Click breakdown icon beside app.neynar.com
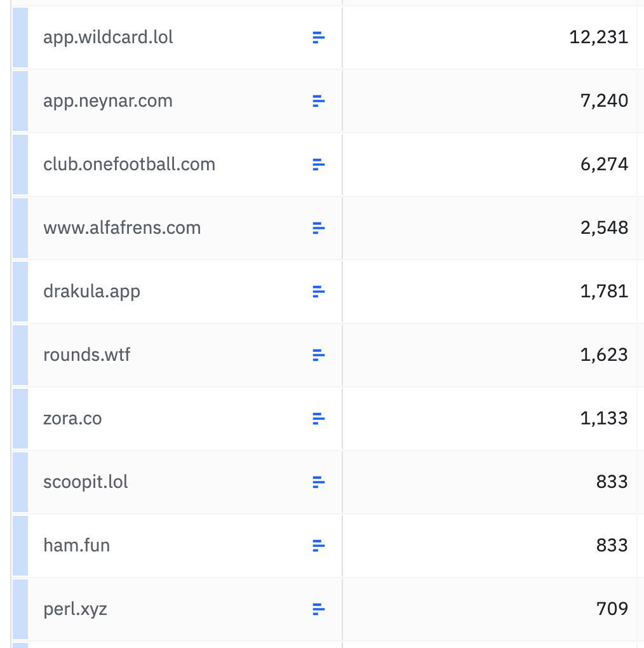 pyautogui.click(x=319, y=101)
